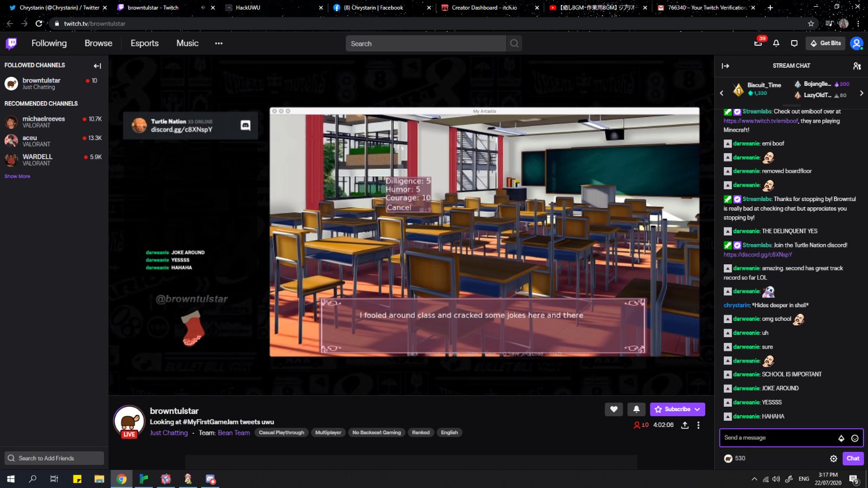Show next leaderboard entries chevron
This screenshot has height=488, width=868.
tap(861, 93)
